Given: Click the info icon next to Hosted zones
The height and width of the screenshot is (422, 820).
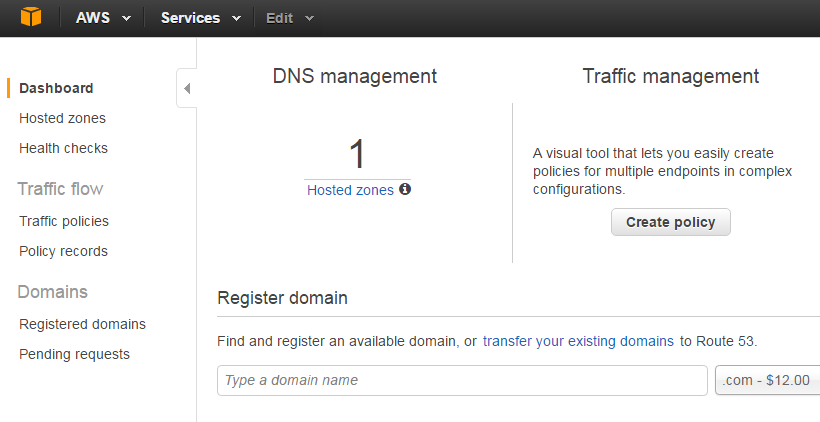Looking at the screenshot, I should pos(405,189).
